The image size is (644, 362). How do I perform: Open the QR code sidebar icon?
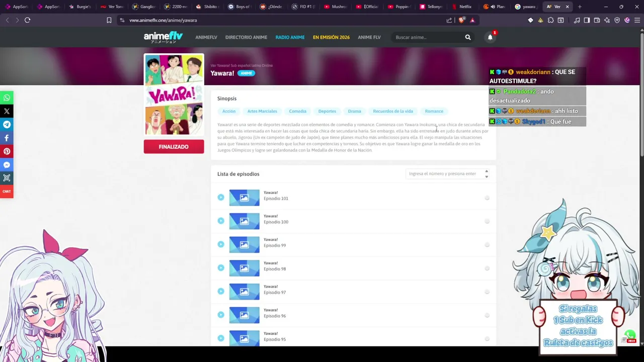7,178
